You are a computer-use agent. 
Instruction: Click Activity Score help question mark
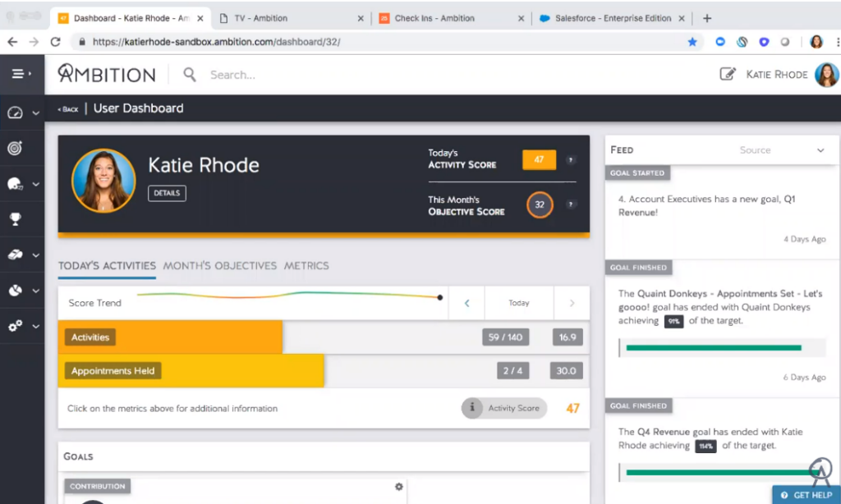(571, 160)
